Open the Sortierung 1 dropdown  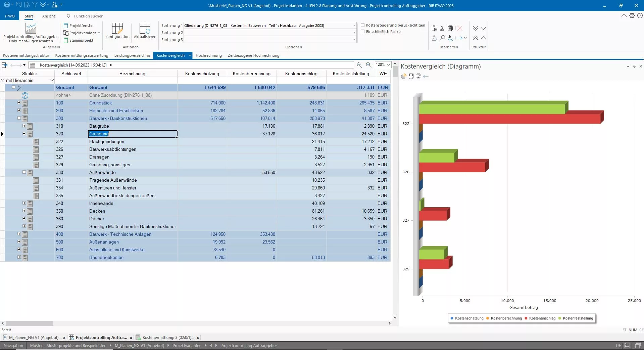tap(354, 26)
